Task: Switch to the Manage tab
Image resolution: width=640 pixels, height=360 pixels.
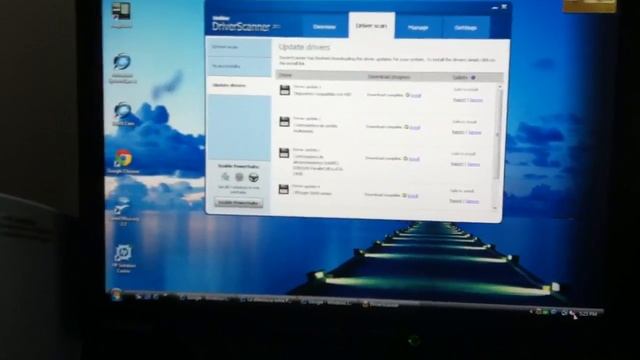Action: click(418, 27)
